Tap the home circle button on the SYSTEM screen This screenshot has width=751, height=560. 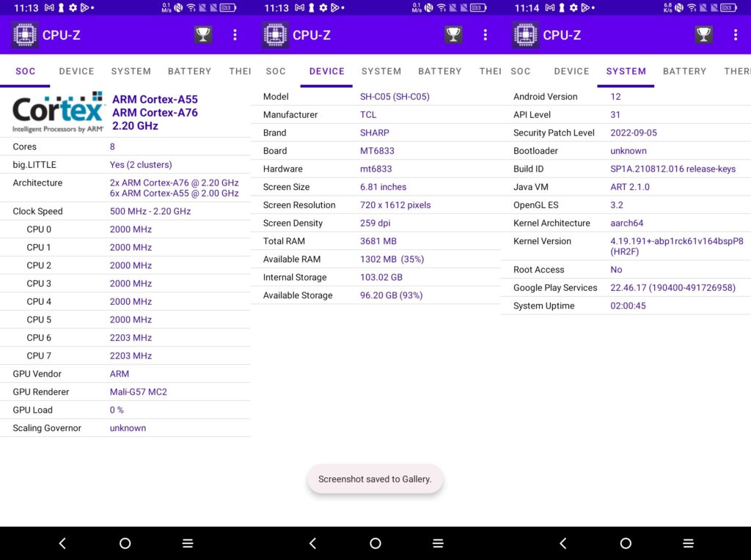tap(626, 543)
